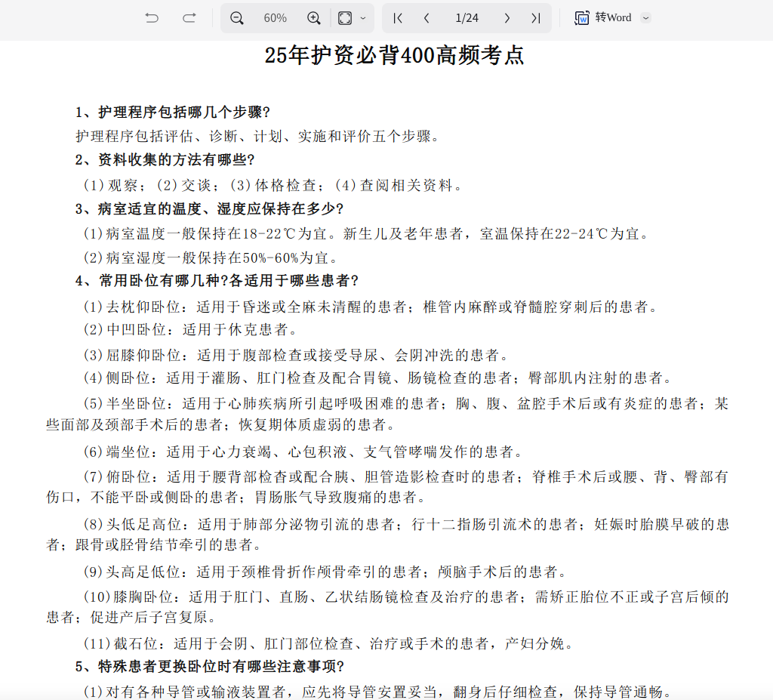The image size is (773, 700).
Task: Click the undo arrow icon
Action: [x=152, y=18]
